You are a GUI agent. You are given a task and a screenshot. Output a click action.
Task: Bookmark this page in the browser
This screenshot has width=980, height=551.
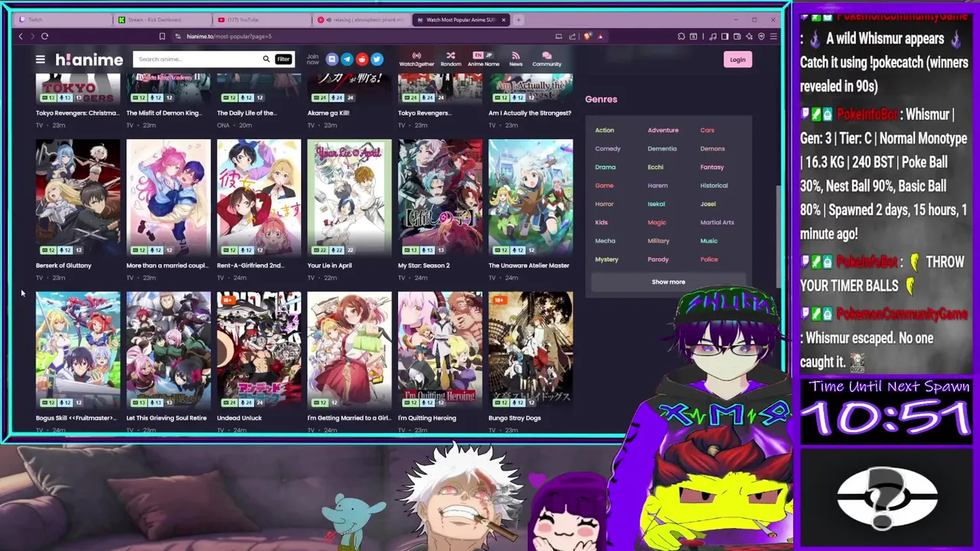(162, 36)
